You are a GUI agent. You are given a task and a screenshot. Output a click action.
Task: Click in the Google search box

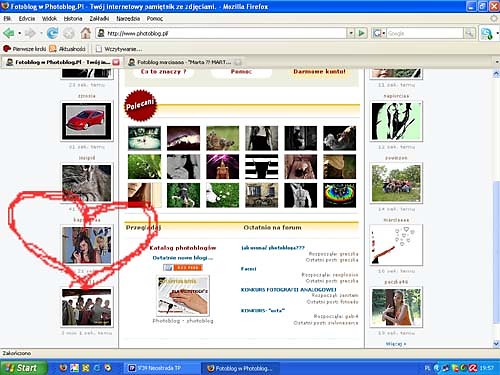[x=425, y=33]
